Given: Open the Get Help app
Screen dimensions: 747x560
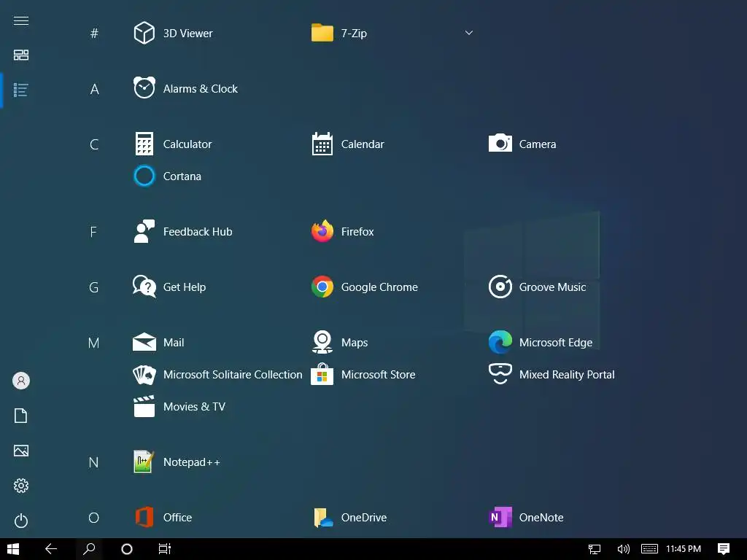Looking at the screenshot, I should point(169,287).
